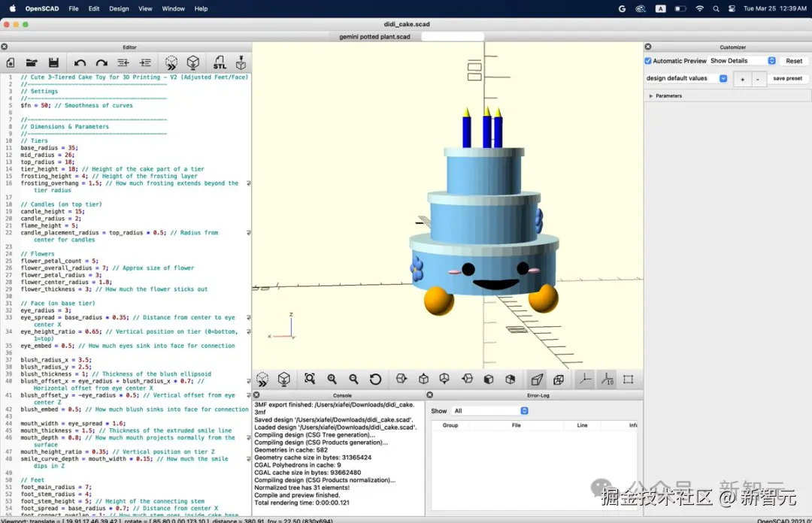Click the plus add preset button
The width and height of the screenshot is (812, 523).
pos(742,79)
